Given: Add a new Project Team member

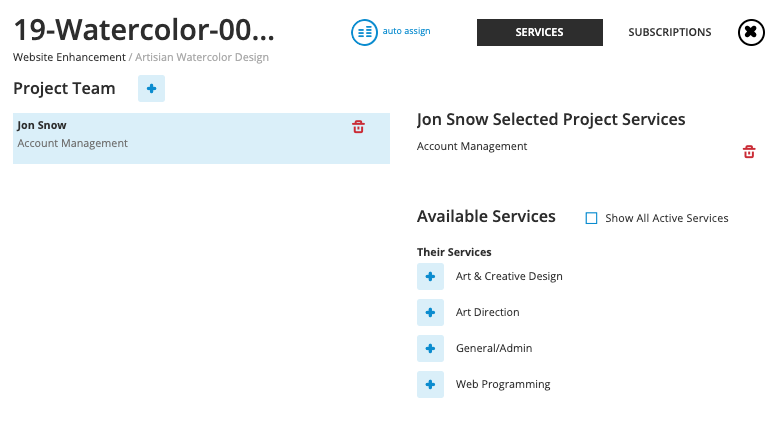Looking at the screenshot, I should click(151, 89).
